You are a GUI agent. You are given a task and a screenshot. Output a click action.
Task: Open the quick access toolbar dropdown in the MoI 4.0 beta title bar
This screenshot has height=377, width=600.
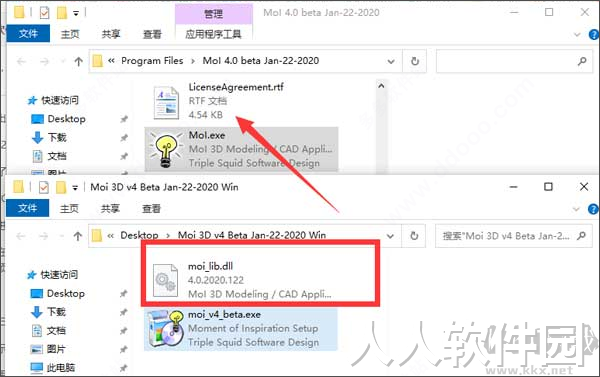pyautogui.click(x=76, y=14)
